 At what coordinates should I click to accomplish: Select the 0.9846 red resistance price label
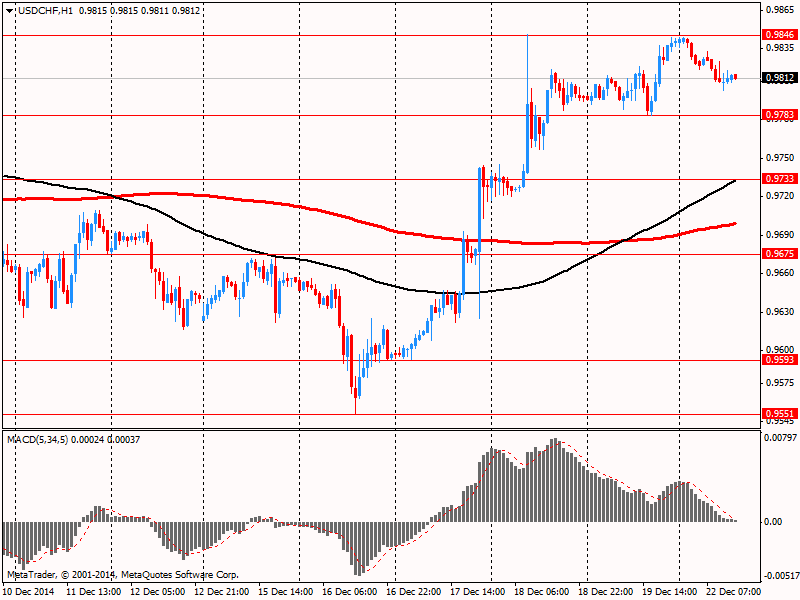[780, 35]
